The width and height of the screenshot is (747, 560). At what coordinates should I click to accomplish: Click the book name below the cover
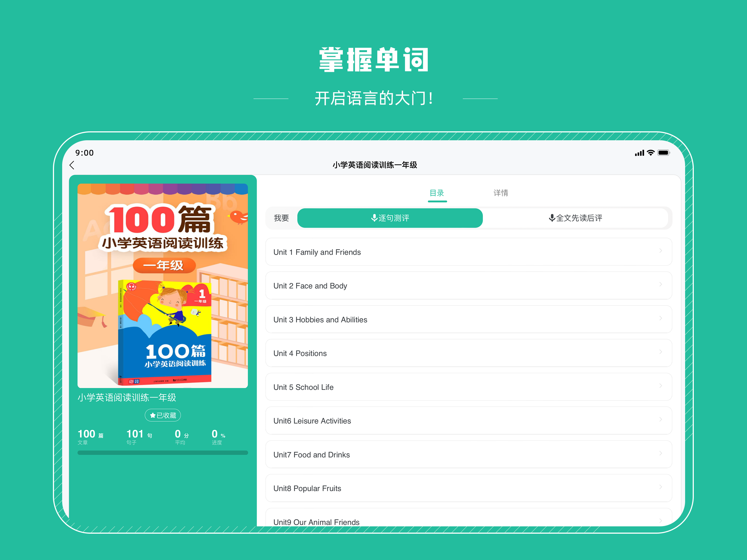(127, 398)
